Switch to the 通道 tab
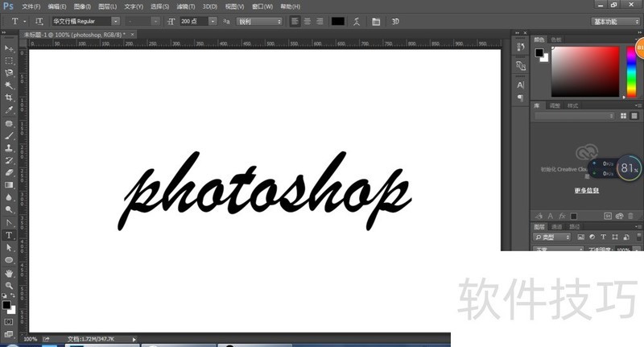 coord(556,227)
